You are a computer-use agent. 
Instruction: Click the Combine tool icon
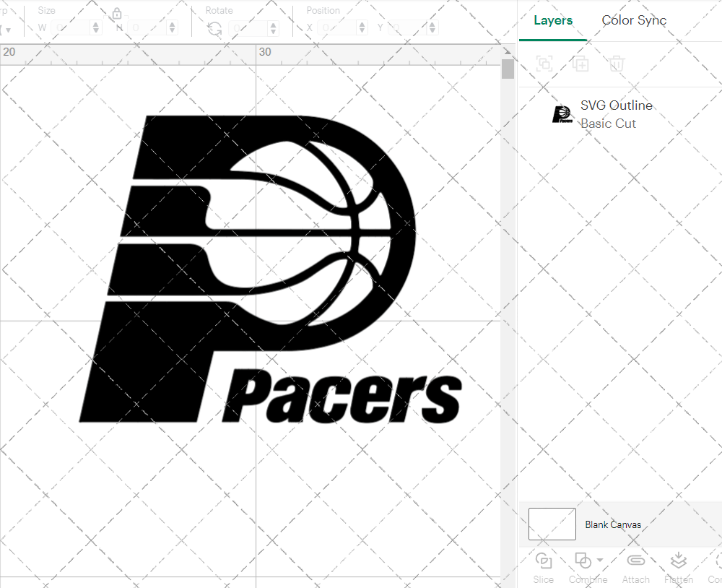[x=583, y=560]
